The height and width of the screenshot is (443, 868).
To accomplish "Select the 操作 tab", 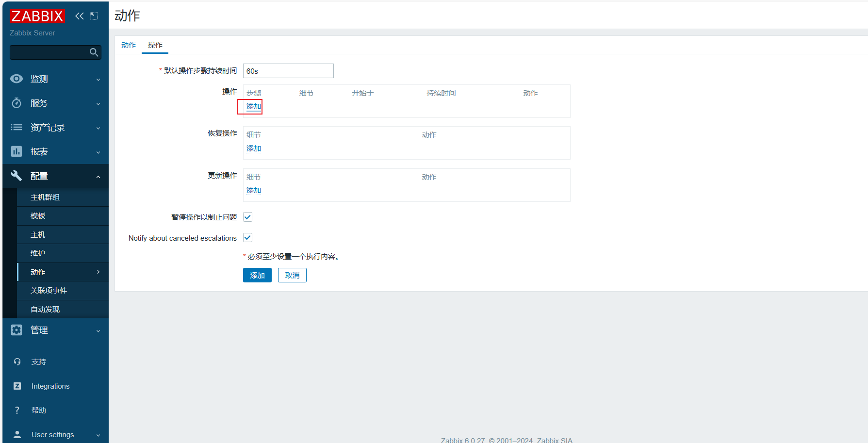I will pos(155,45).
